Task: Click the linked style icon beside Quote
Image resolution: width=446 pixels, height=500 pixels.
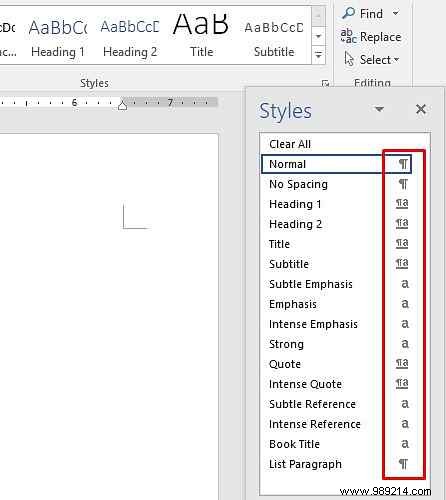Action: [x=402, y=363]
